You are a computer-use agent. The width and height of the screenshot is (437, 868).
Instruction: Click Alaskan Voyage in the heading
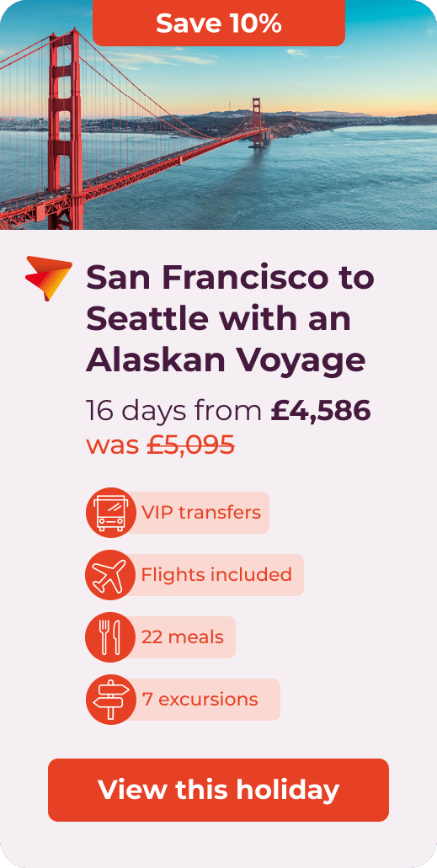[226, 361]
